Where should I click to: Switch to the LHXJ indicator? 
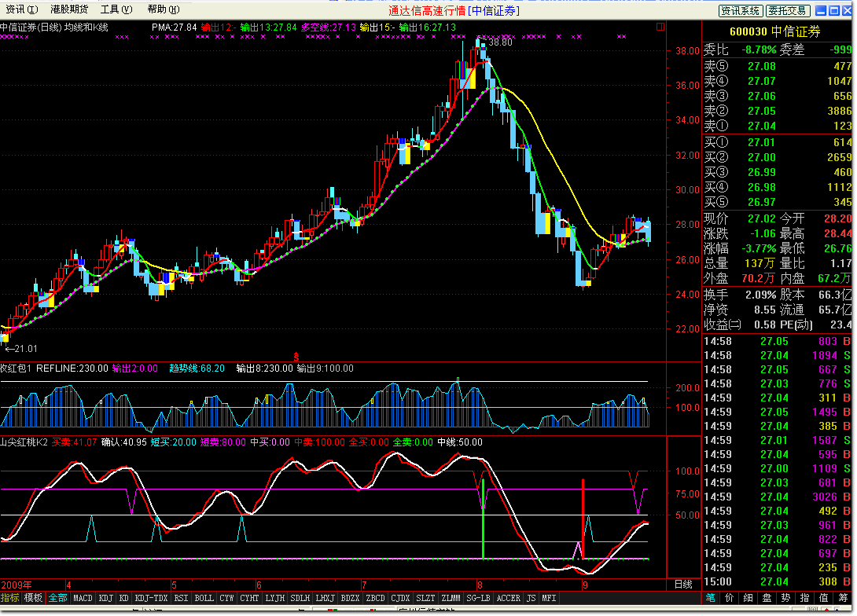coord(326,598)
